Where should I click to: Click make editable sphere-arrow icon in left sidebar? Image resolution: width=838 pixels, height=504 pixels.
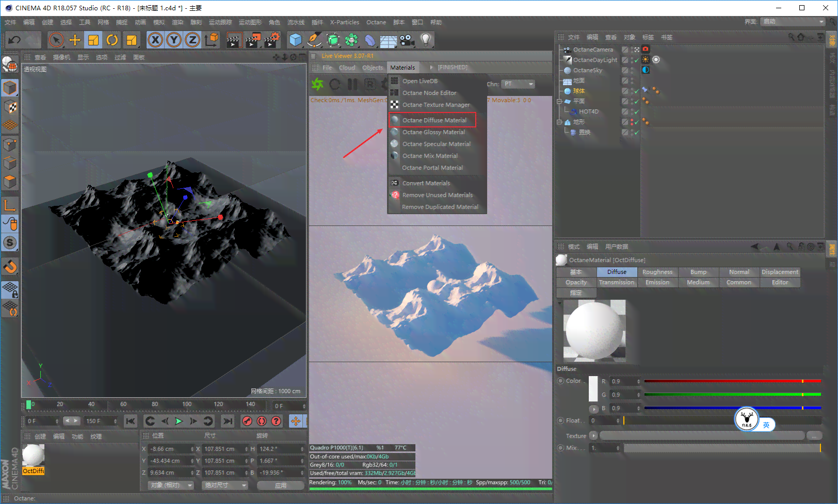10,64
